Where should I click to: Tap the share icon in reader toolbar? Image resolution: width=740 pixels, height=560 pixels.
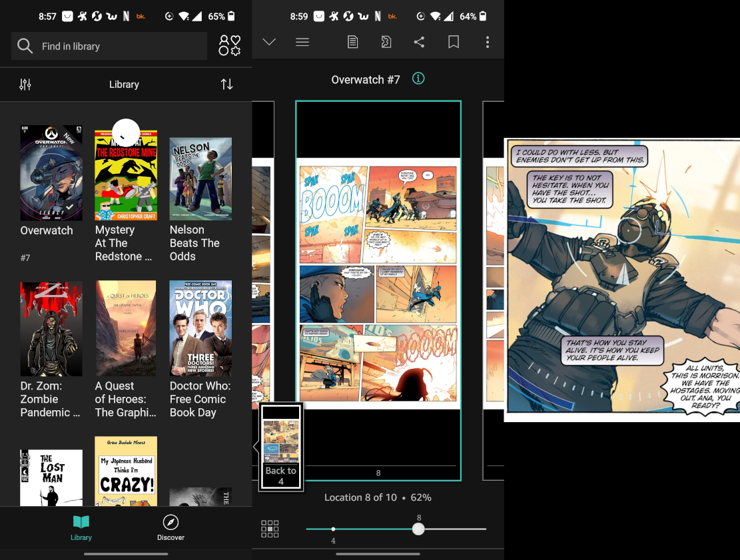(x=419, y=41)
